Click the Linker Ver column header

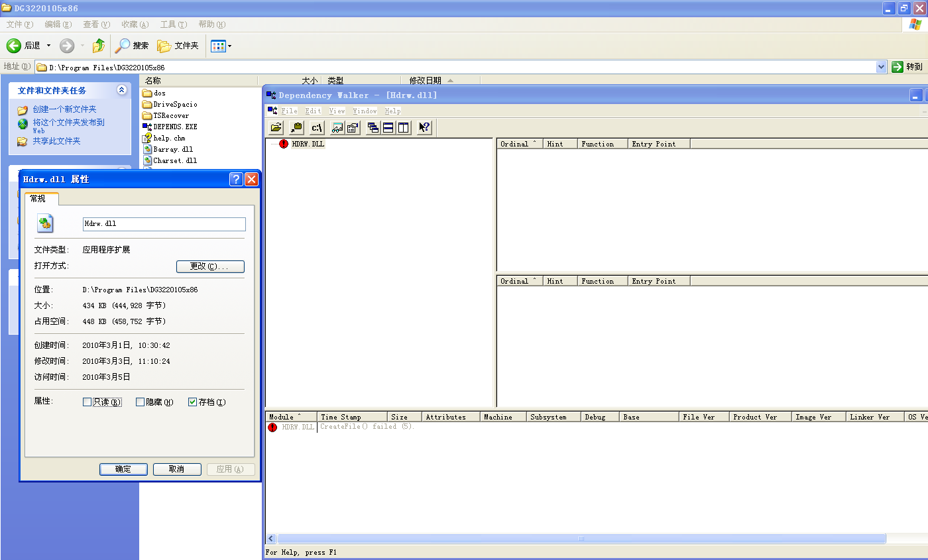(875, 417)
